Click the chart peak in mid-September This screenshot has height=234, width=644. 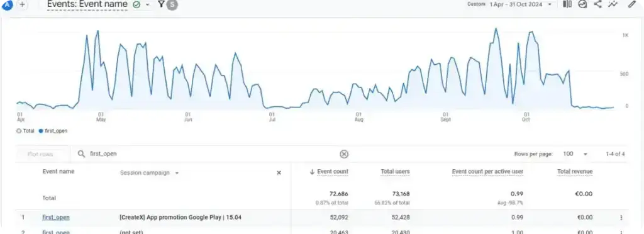click(x=496, y=29)
